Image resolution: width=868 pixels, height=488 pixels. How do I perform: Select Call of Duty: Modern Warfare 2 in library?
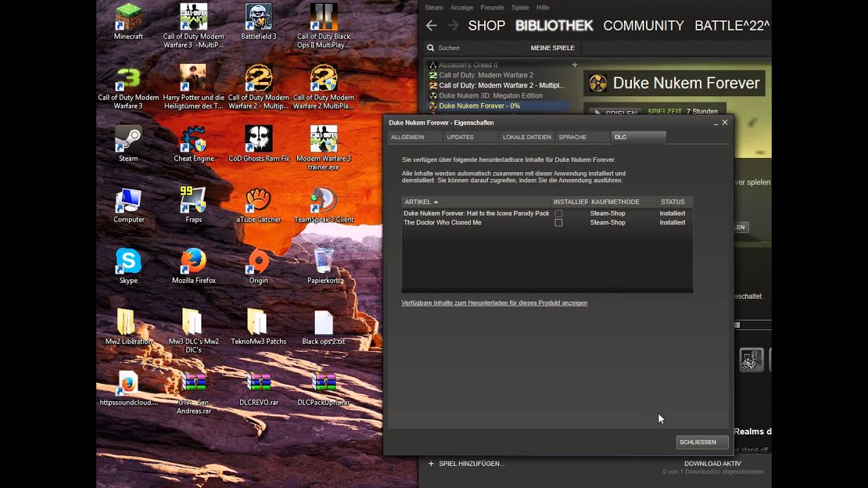point(486,75)
